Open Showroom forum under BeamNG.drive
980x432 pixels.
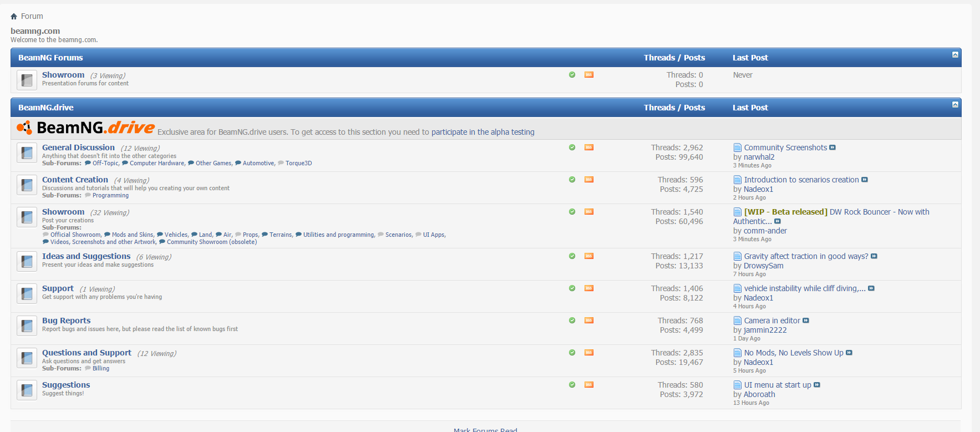tap(63, 212)
